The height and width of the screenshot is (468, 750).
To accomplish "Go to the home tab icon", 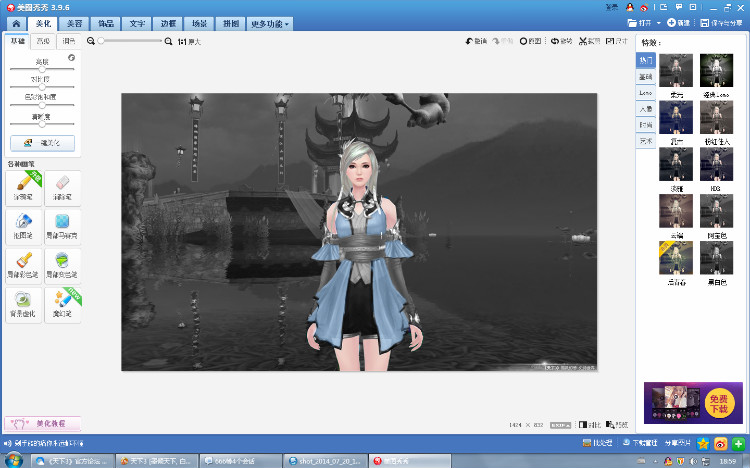I will click(16, 23).
